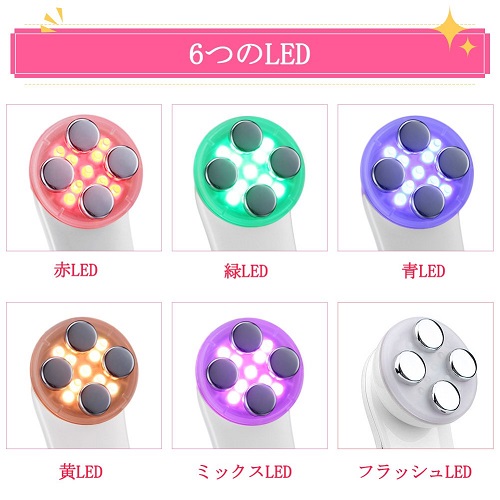
Task: Click the large gold sparkle star icon
Action: (x=451, y=28)
